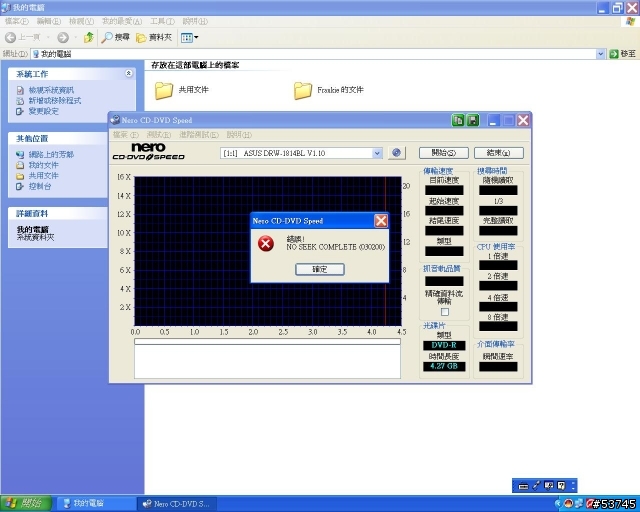
Task: Open the 進階測試 menu in Nero
Action: (x=199, y=135)
